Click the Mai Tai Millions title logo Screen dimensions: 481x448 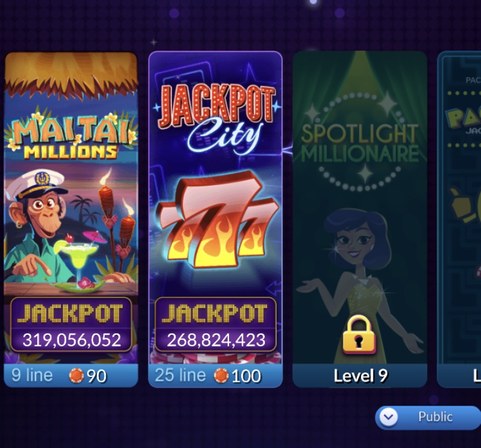click(x=71, y=137)
